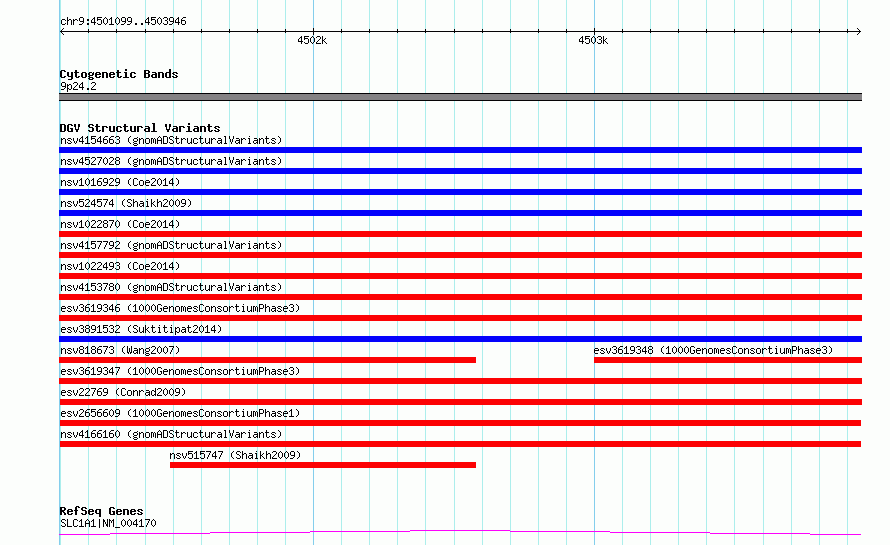Click the gray cytogenetic band bar
This screenshot has width=890, height=545.
point(460,97)
